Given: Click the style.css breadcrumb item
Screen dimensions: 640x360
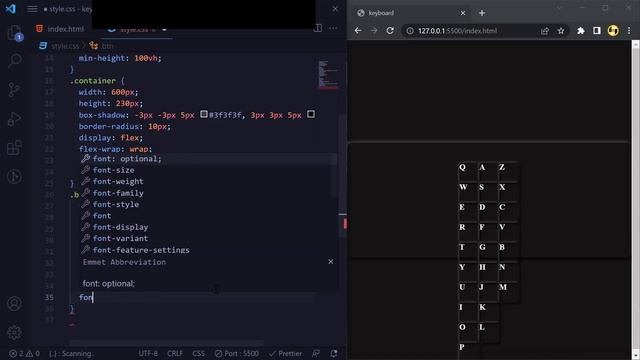Looking at the screenshot, I should [x=60, y=46].
